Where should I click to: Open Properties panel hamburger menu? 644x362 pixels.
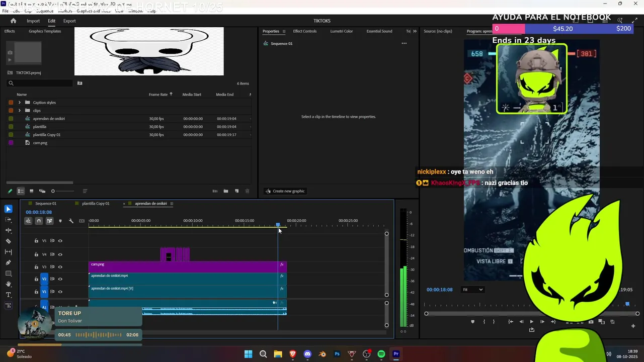point(284,31)
